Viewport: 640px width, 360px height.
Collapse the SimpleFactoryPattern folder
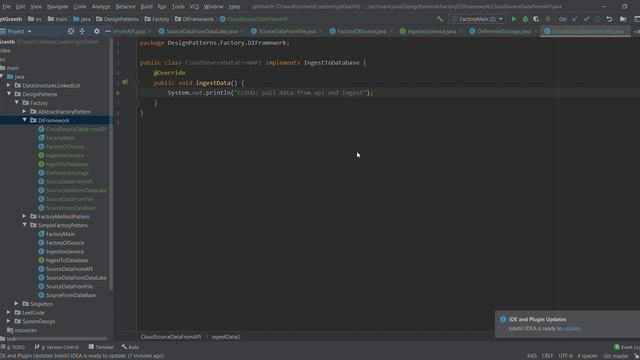pyautogui.click(x=24, y=225)
